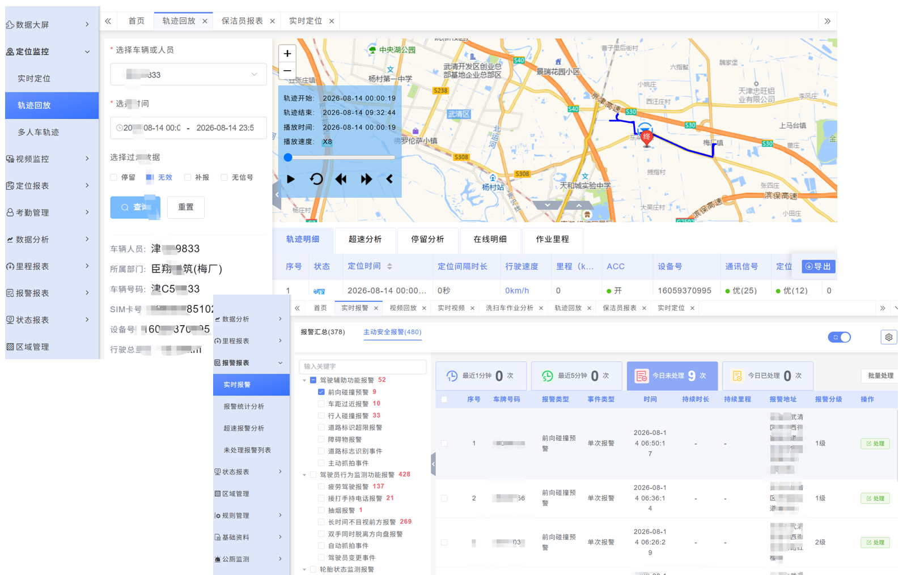Open the vehicle or person dropdown
Image resolution: width=924 pixels, height=575 pixels.
tap(188, 74)
